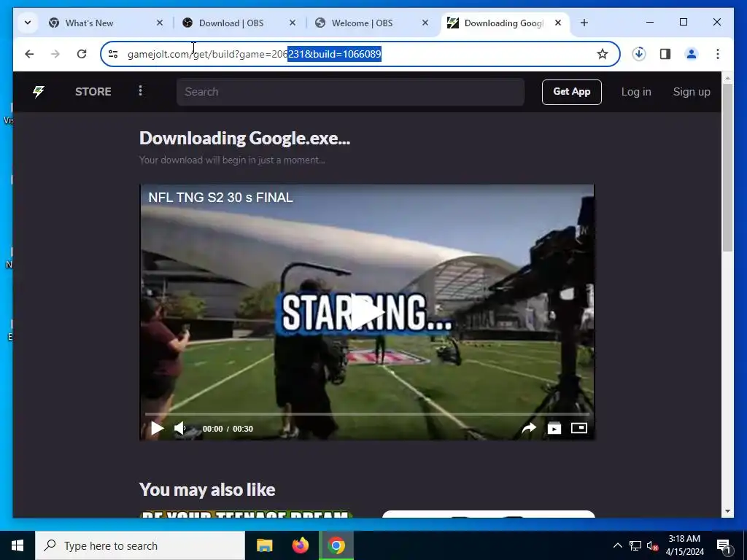Switch to the Welcome | OBS tab
The width and height of the screenshot is (747, 560).
(x=371, y=23)
